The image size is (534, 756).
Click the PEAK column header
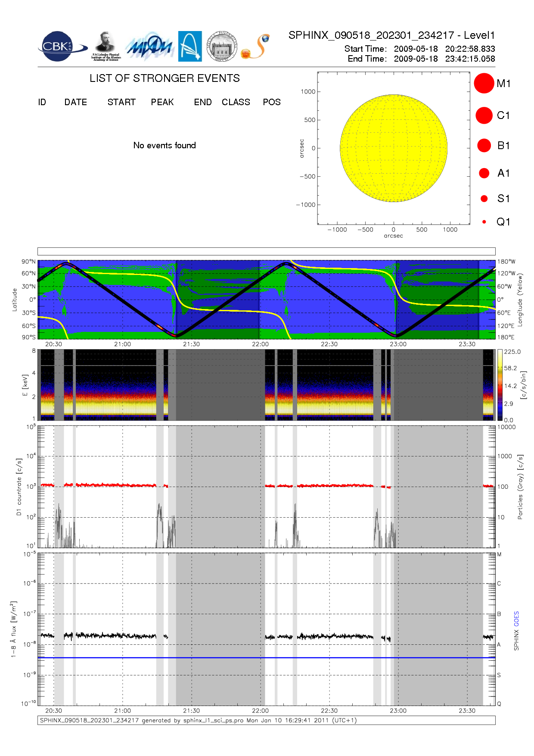(x=162, y=102)
